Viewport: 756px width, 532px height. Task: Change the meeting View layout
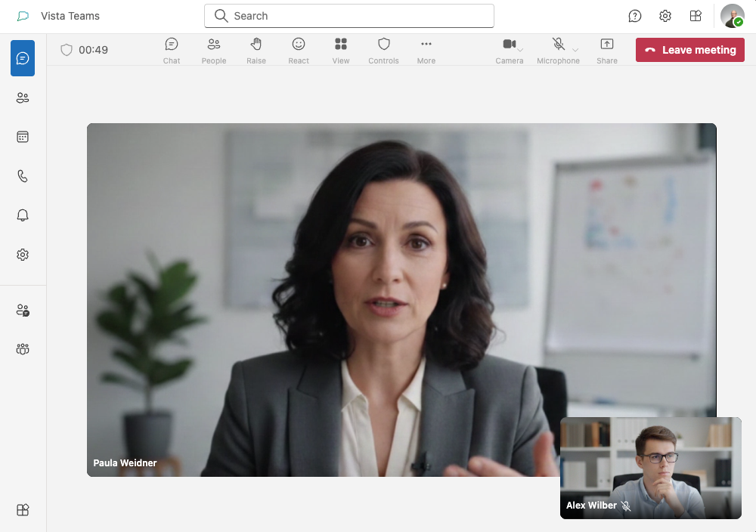[x=341, y=49]
